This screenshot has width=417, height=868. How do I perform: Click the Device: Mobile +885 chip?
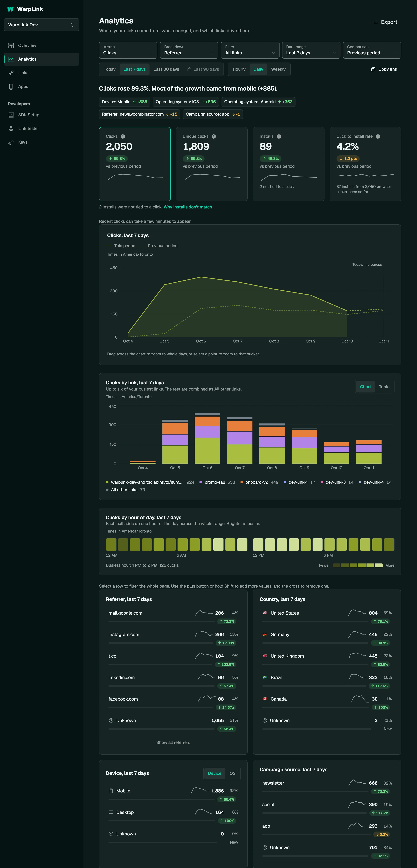[x=125, y=102]
